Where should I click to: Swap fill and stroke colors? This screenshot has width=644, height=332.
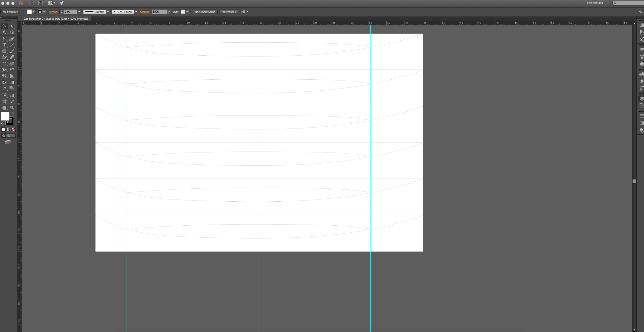[x=13, y=113]
